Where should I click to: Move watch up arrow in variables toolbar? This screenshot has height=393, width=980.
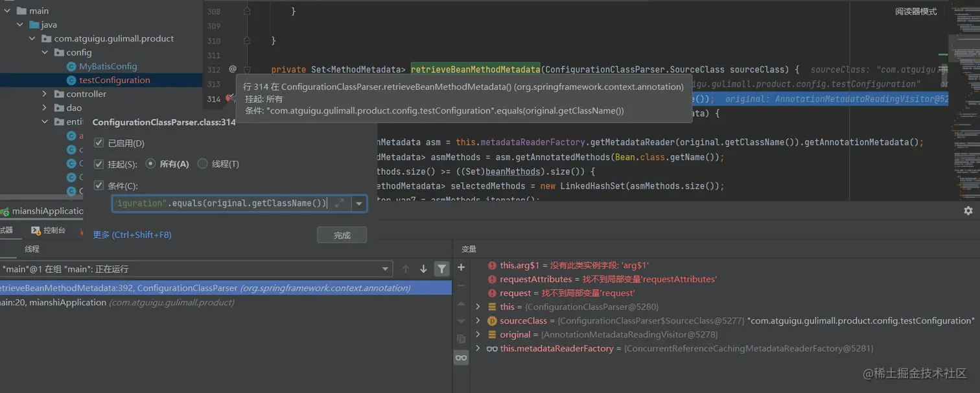pos(461,304)
